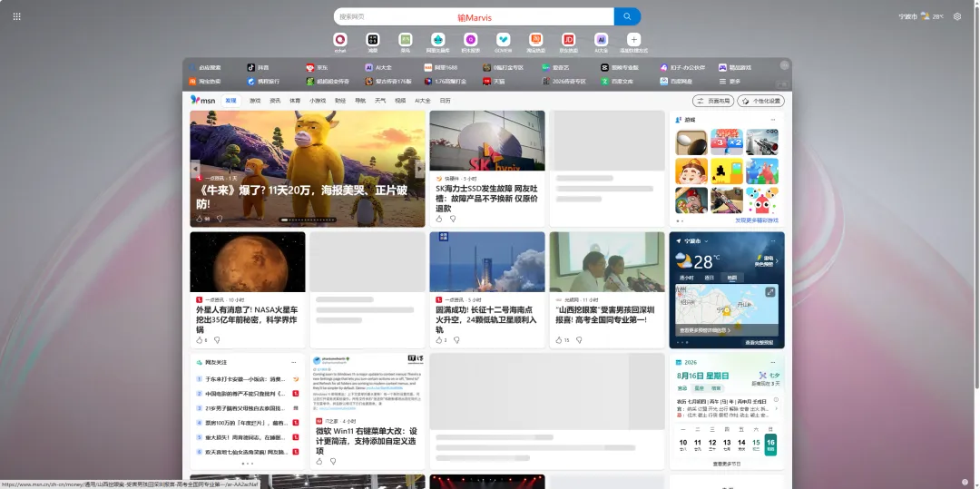Click the msn logo
Image resolution: width=980 pixels, height=489 pixels.
coord(202,100)
